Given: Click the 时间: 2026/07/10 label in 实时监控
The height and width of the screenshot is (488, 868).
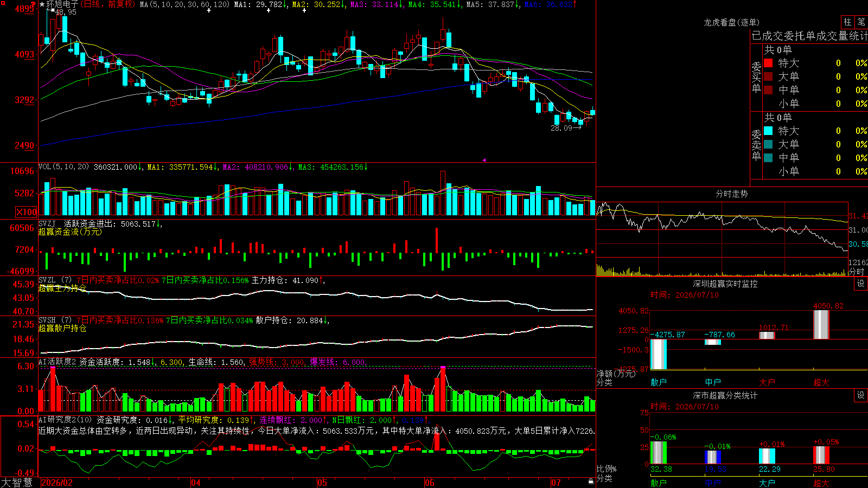Looking at the screenshot, I should pos(684,295).
